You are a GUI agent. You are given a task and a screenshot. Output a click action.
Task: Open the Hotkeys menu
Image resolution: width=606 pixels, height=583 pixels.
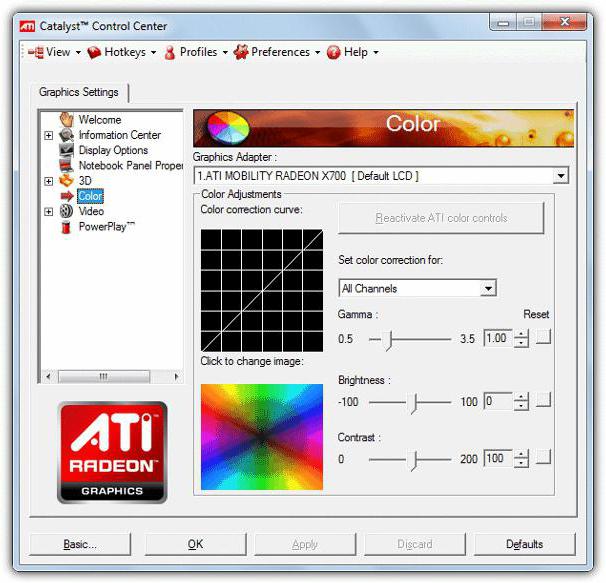122,52
